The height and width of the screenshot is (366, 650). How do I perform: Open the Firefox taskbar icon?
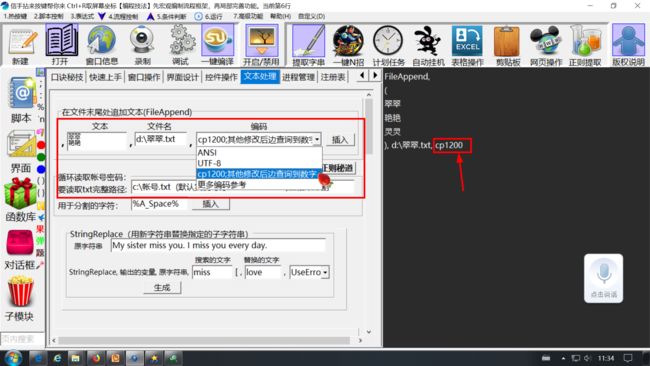pos(96,358)
